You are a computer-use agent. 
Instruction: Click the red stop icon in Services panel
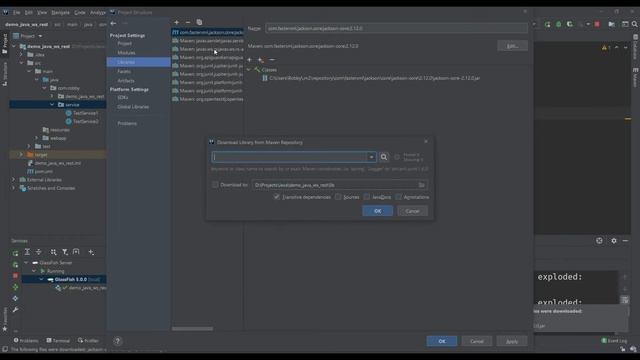15,276
